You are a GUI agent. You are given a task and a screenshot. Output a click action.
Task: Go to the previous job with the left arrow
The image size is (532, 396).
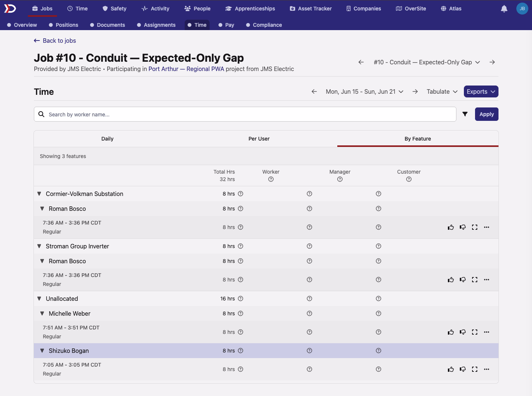click(x=361, y=62)
